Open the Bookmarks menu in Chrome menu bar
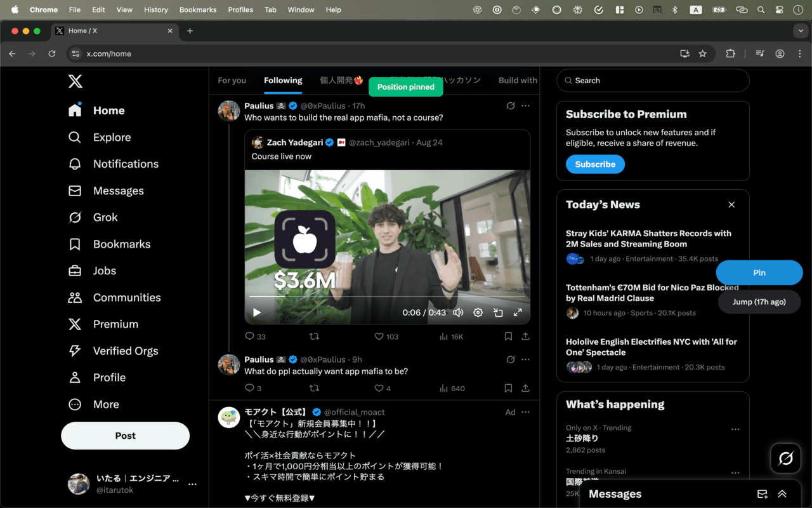Screen dimensions: 812x508 197,10
